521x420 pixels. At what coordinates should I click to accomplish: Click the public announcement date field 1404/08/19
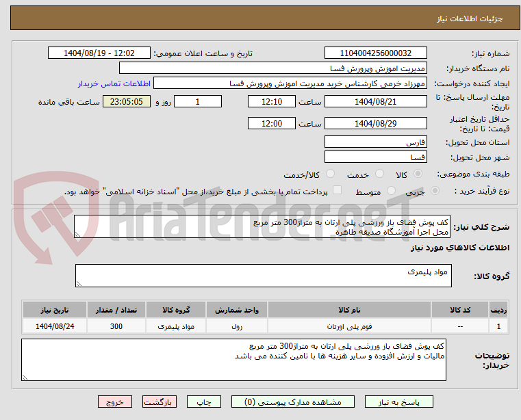click(99, 53)
